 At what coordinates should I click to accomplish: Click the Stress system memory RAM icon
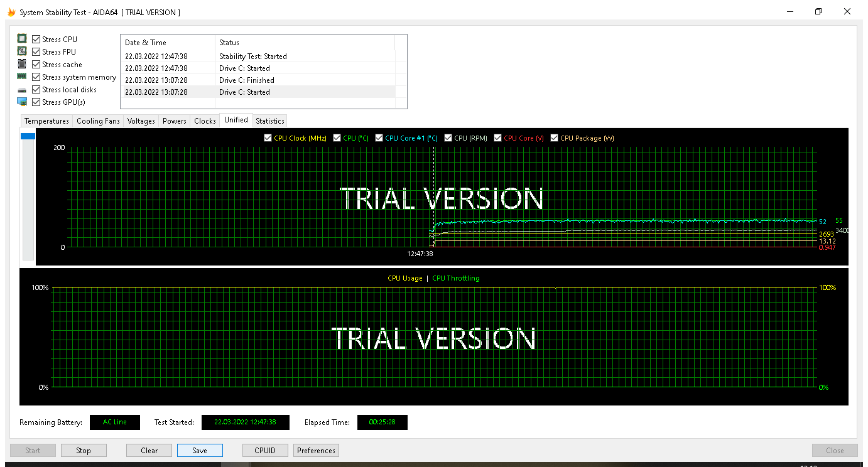22,77
